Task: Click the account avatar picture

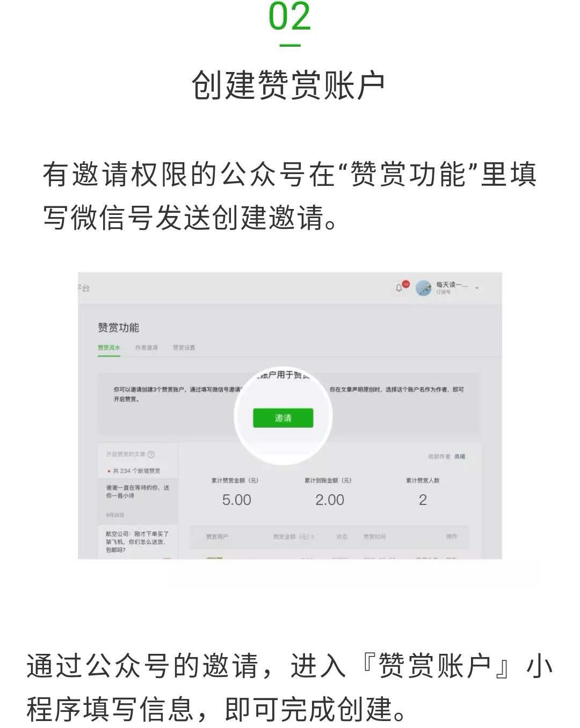Action: 424,288
